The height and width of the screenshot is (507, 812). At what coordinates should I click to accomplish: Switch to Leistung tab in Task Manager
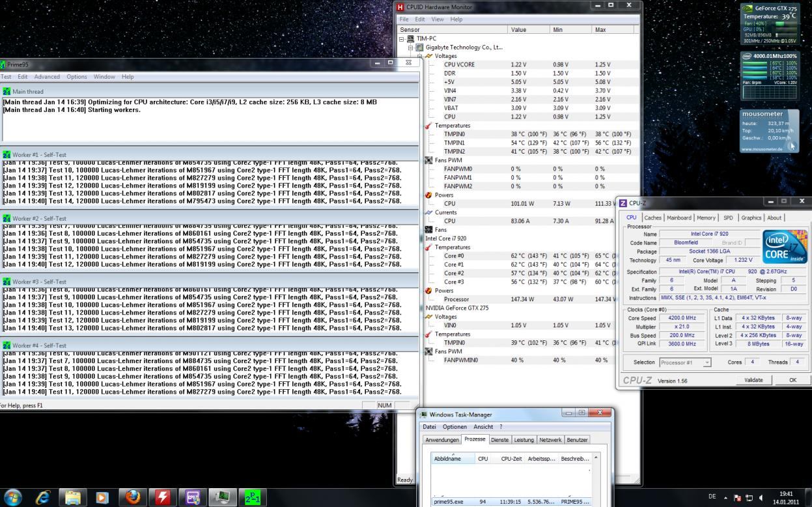(524, 440)
